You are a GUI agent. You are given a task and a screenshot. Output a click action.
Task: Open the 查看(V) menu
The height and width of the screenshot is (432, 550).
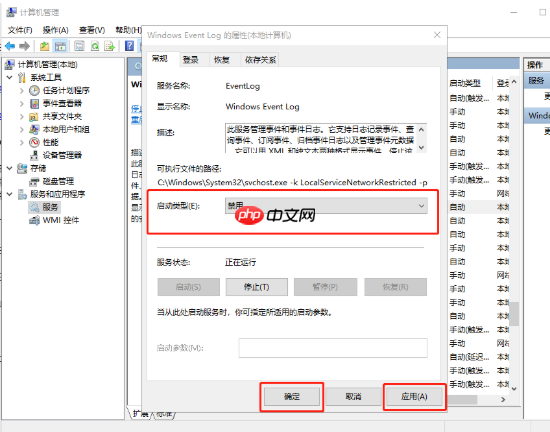(92, 30)
